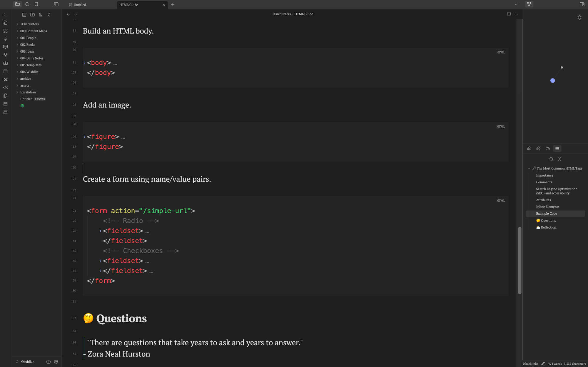Screen dimensions: 588x367
Task: Open the graph view from ribbon
Action: [x=5, y=55]
